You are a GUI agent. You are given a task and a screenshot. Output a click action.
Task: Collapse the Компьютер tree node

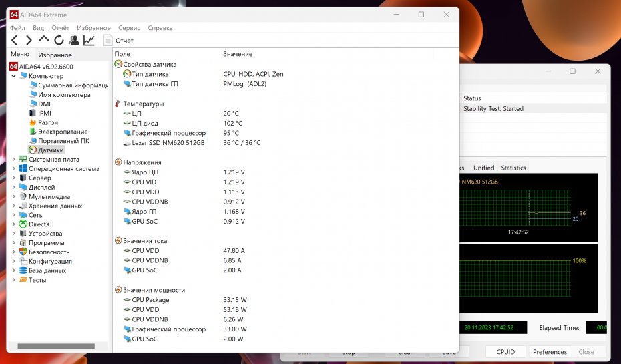click(14, 76)
